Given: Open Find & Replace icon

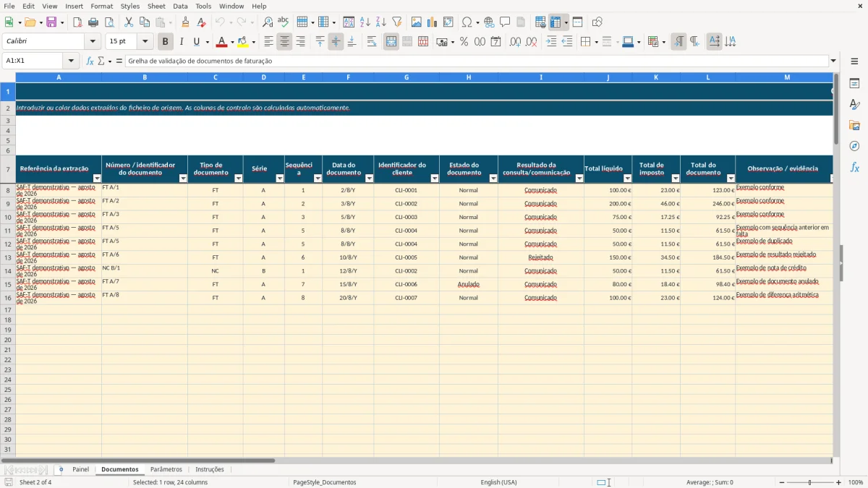Looking at the screenshot, I should coord(268,22).
